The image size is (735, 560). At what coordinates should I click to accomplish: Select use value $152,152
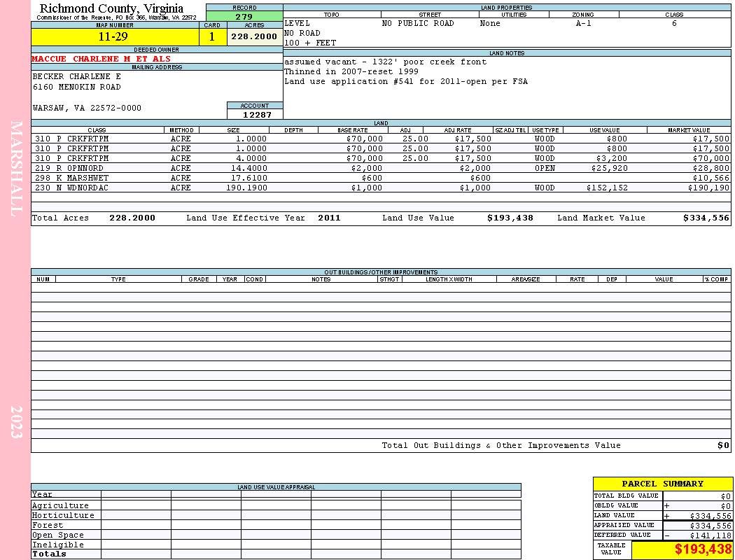point(607,188)
